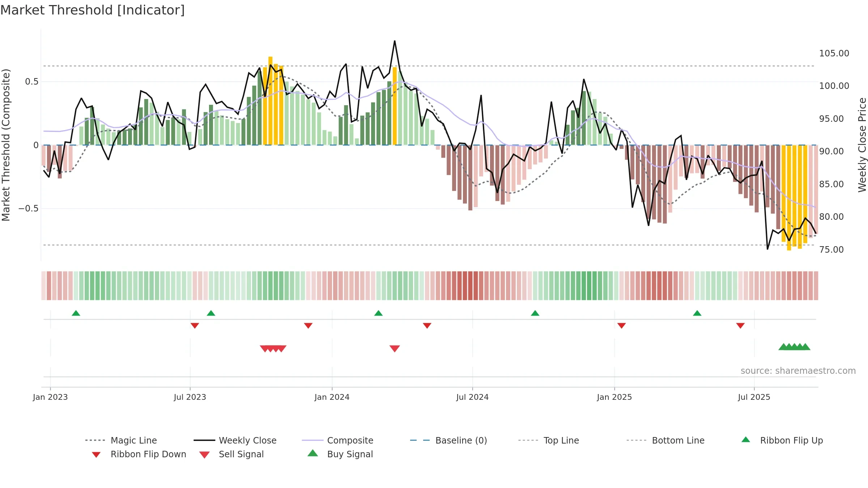Click the single sell signal marker in early 2024
The width and height of the screenshot is (868, 488).
pos(395,348)
